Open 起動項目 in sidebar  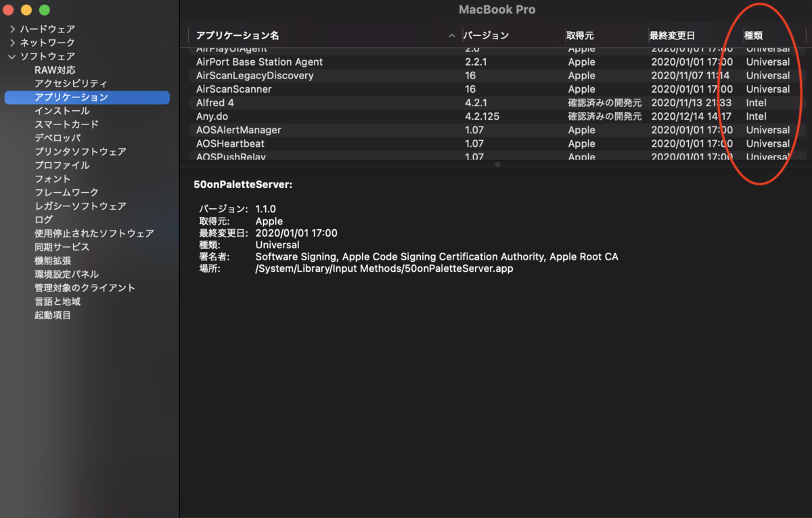pyautogui.click(x=53, y=315)
